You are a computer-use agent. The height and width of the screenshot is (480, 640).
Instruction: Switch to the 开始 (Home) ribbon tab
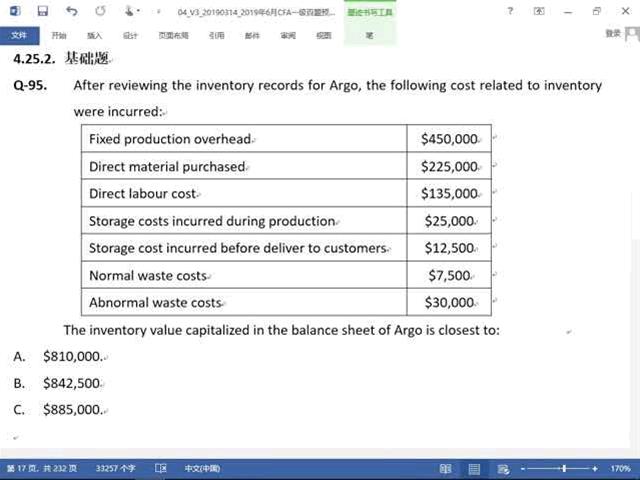59,36
